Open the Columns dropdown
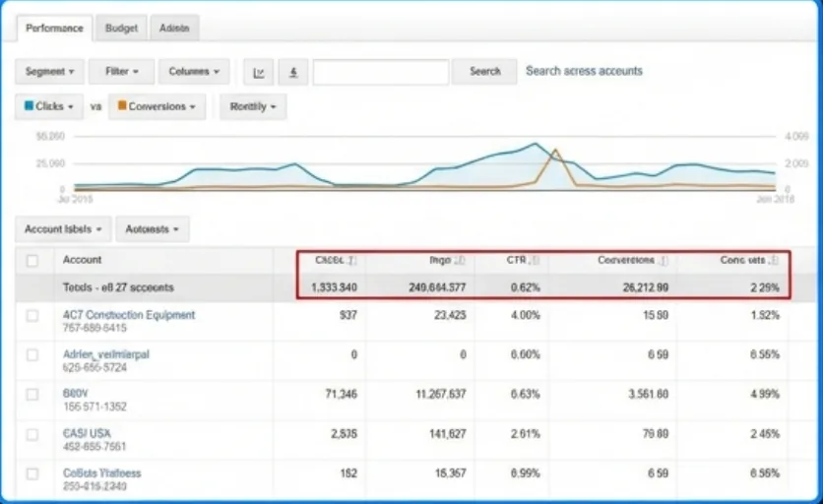 (194, 72)
